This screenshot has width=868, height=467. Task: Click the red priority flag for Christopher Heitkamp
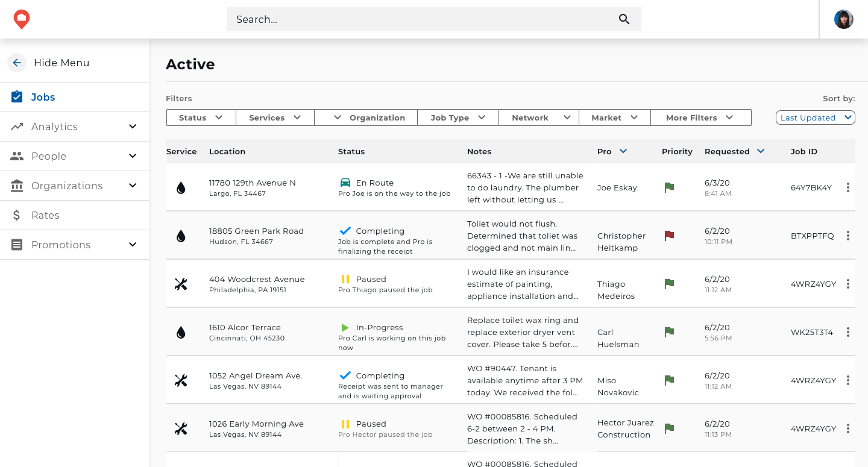(669, 236)
